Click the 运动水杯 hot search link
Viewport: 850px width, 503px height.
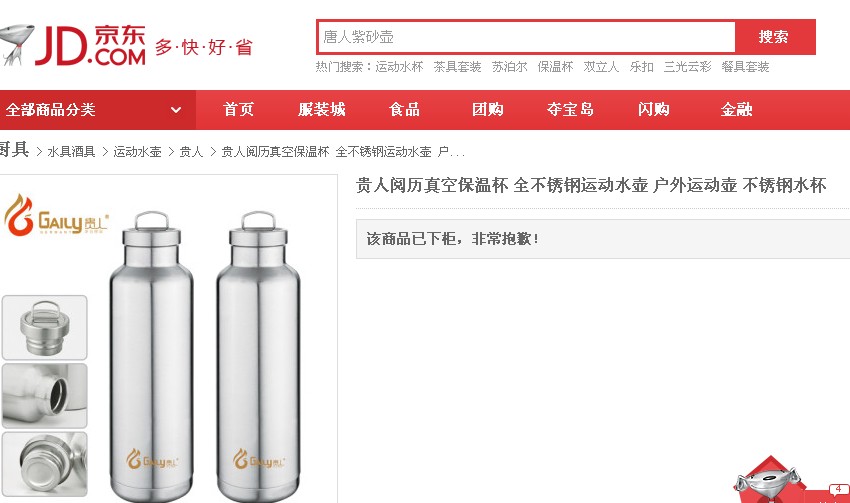pos(399,67)
